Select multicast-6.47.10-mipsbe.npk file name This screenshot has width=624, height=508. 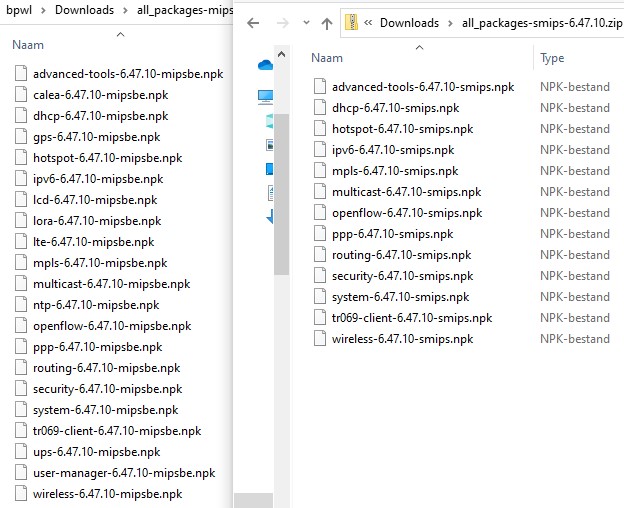coord(111,284)
